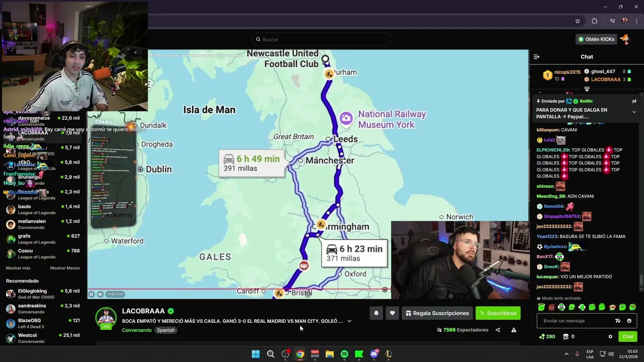
Task: Open chat settings gear icon
Action: (x=610, y=336)
